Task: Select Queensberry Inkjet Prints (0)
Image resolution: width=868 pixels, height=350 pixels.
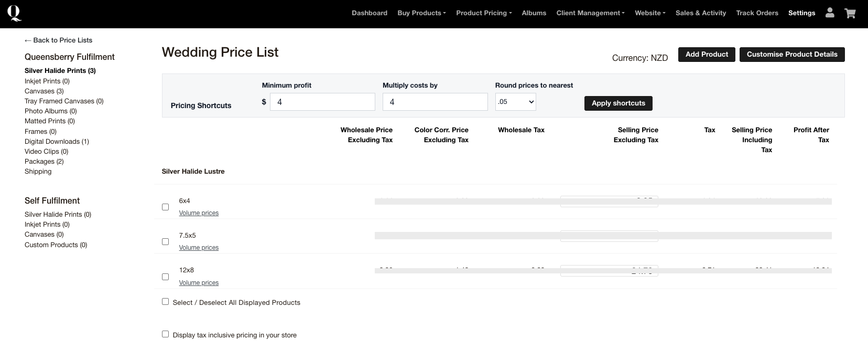Action: 47,81
